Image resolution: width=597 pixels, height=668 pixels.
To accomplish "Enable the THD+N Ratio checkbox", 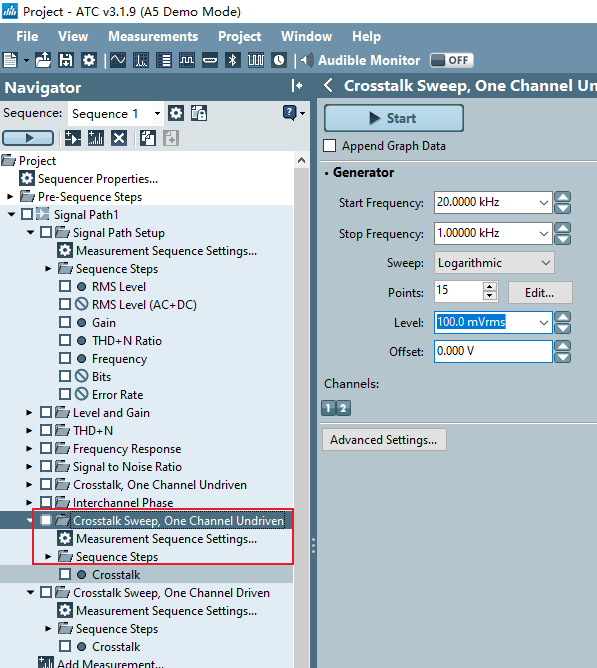I will 65,340.
